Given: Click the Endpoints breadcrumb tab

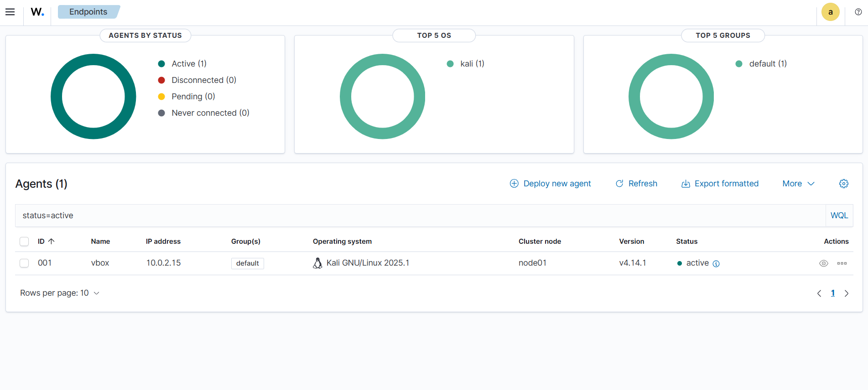Looking at the screenshot, I should click(x=88, y=12).
